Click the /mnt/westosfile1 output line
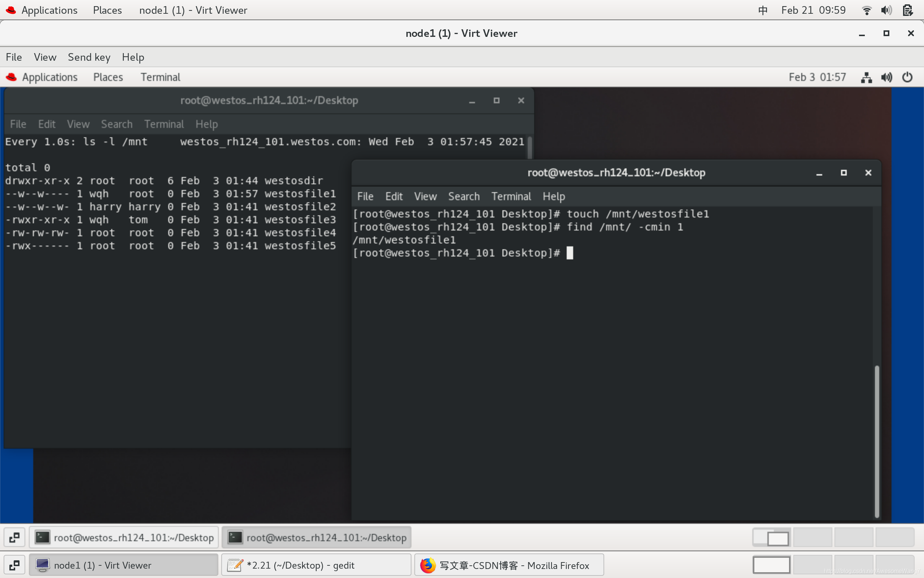This screenshot has width=924, height=578. coord(404,240)
